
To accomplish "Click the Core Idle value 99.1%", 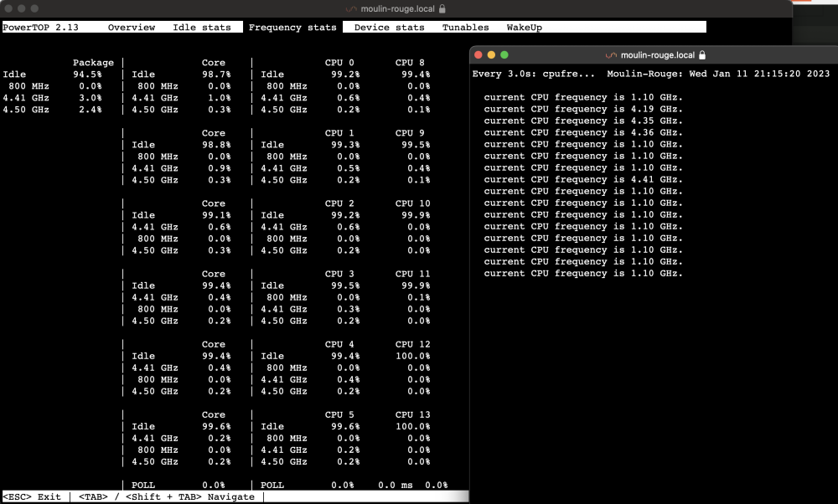I will [216, 215].
